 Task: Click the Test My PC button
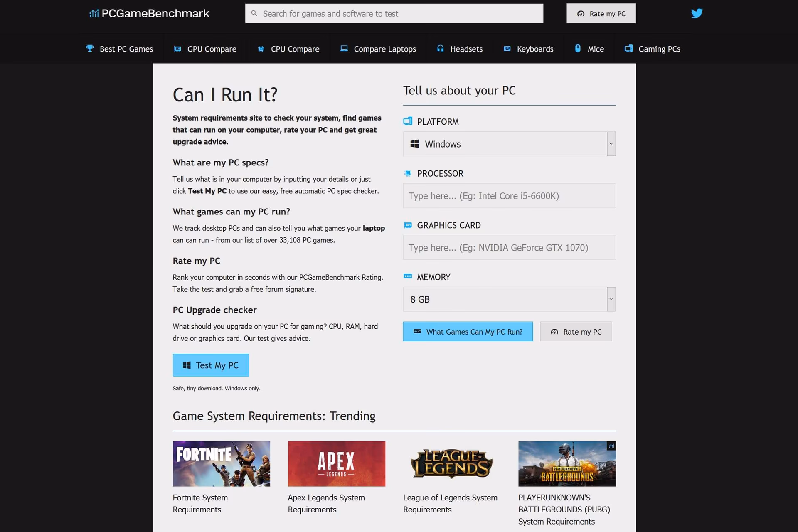pyautogui.click(x=211, y=365)
